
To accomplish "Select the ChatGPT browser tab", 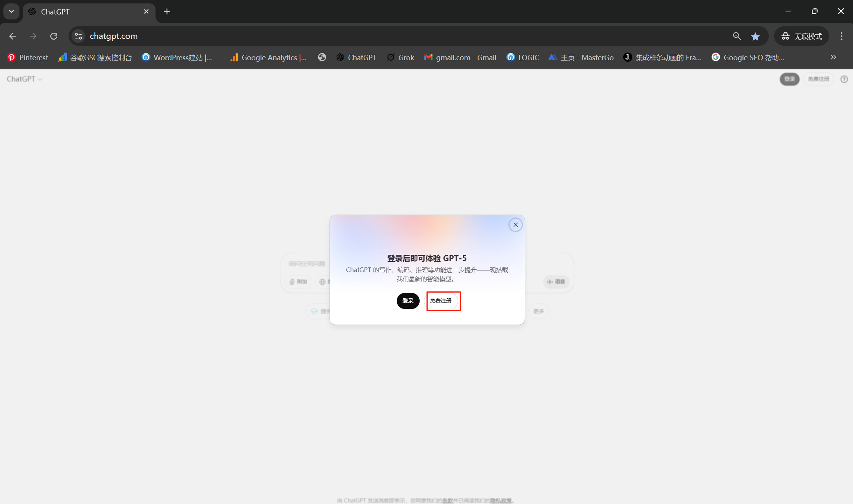I will (89, 12).
